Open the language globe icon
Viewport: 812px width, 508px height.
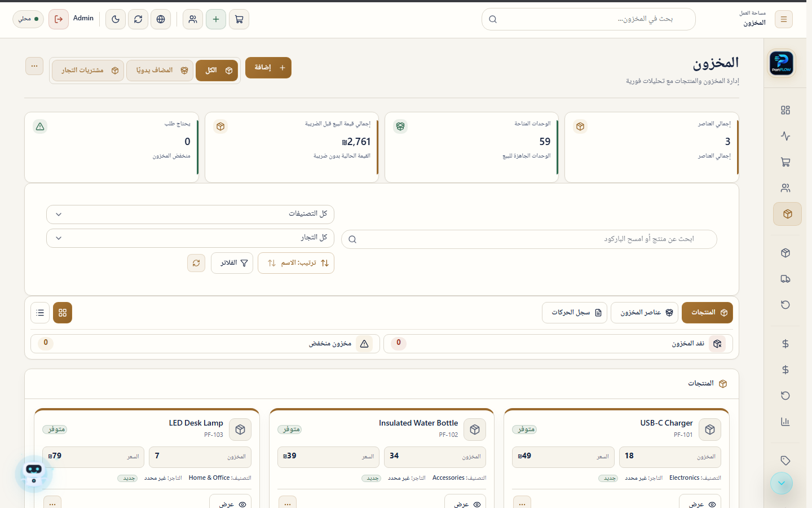coord(161,19)
